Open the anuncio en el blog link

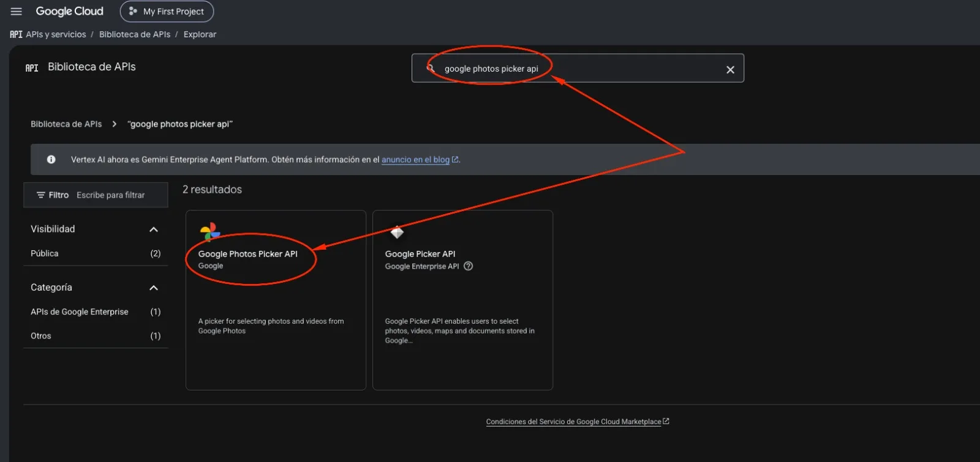point(416,160)
